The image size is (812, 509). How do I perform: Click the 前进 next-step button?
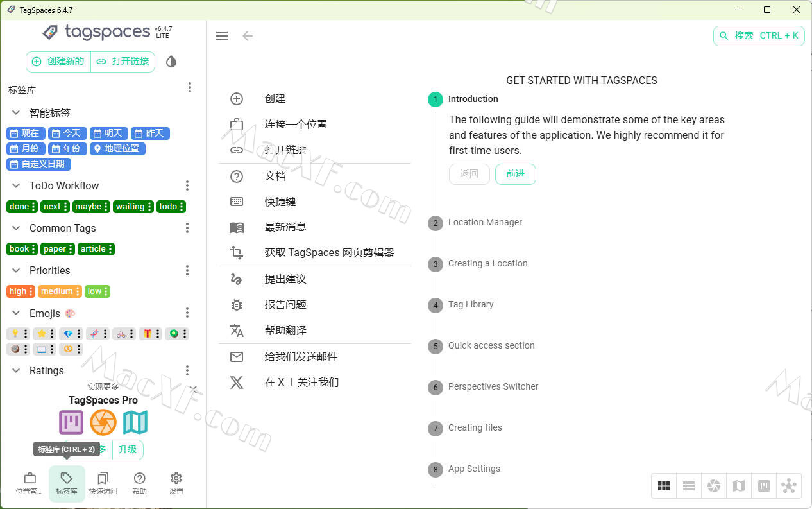pyautogui.click(x=515, y=174)
